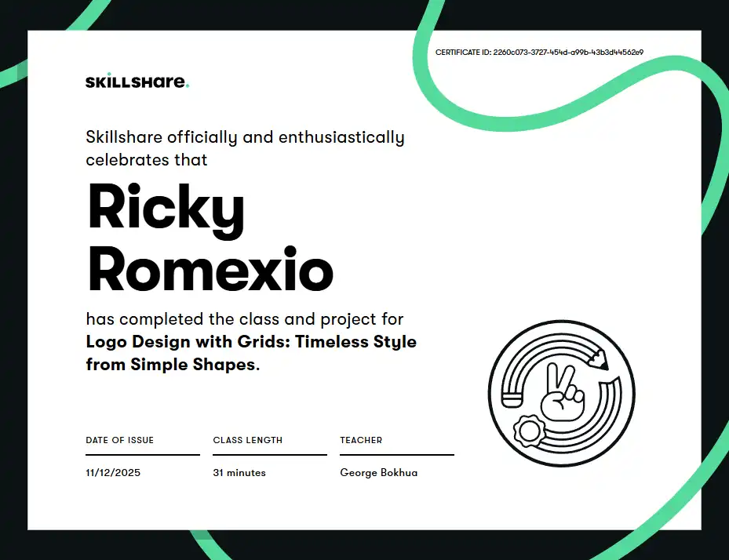Click the pencil eraser end in the badge
Image resolution: width=729 pixels, height=560 pixels.
pyautogui.click(x=510, y=398)
